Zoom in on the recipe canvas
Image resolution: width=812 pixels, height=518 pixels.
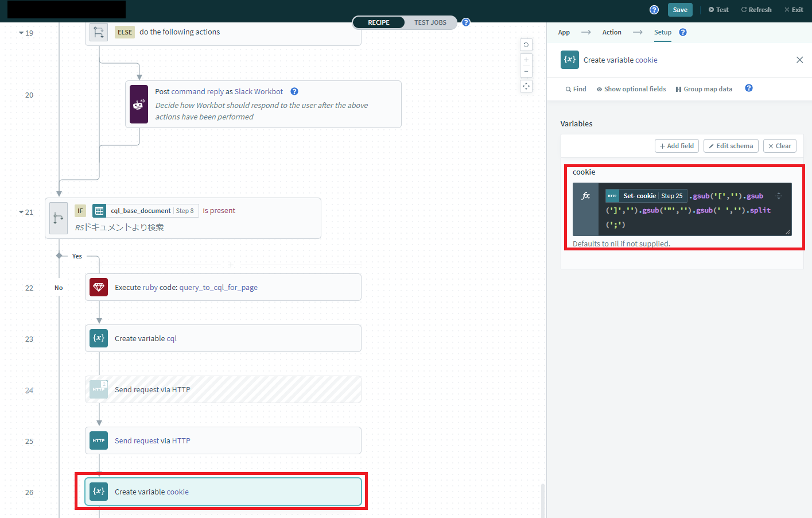coord(526,60)
